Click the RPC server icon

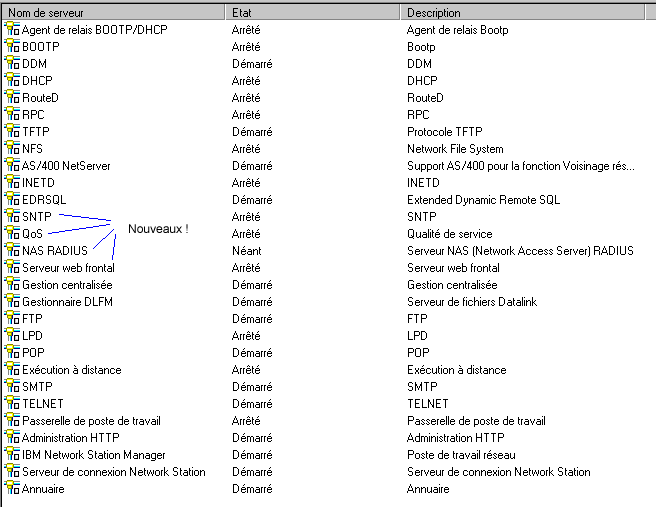(12, 114)
